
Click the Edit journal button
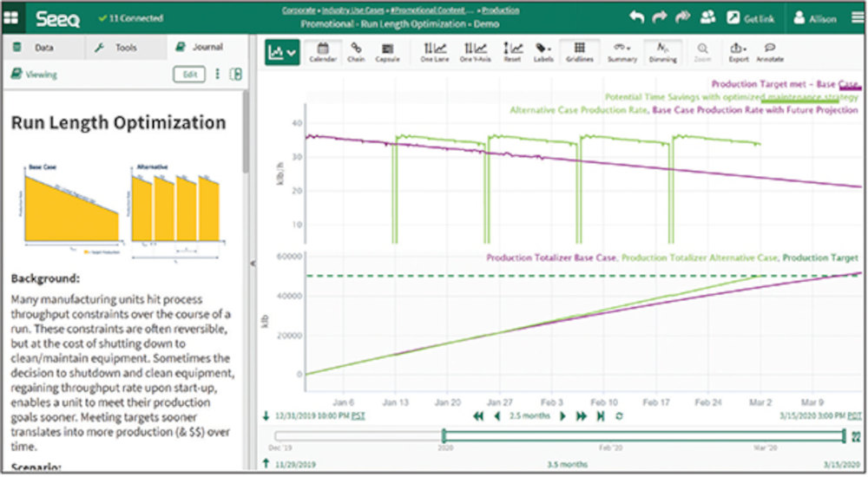[x=189, y=74]
